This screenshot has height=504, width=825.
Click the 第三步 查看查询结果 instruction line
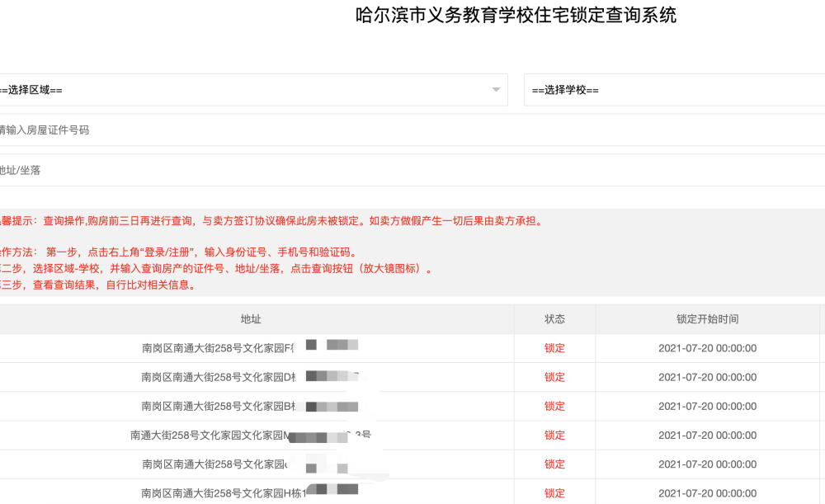tap(99, 285)
